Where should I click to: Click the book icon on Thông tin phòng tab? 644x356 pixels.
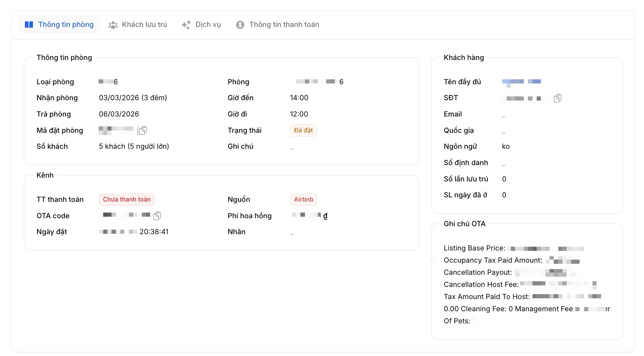(x=29, y=25)
